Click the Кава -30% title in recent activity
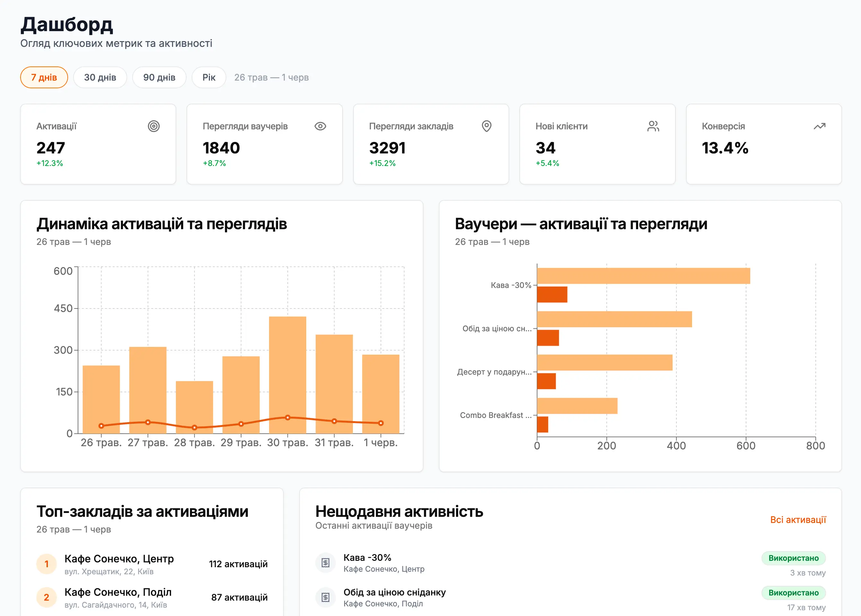This screenshot has height=616, width=861. pyautogui.click(x=367, y=558)
